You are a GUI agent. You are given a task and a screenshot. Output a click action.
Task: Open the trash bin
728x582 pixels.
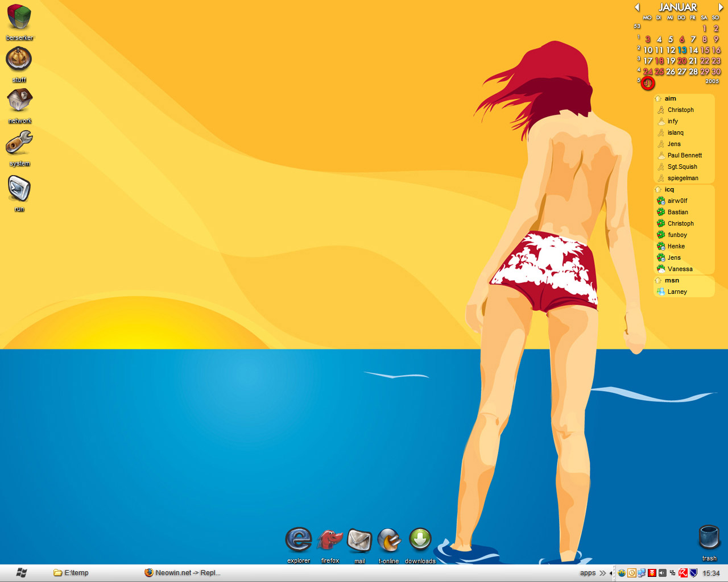pos(709,537)
